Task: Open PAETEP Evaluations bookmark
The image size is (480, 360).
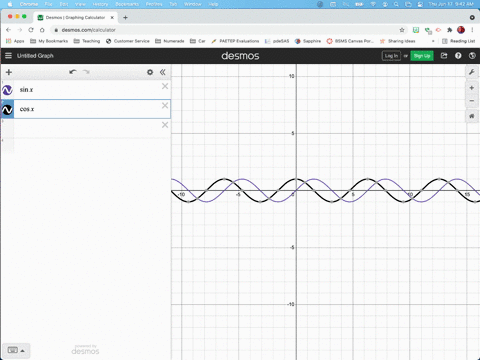Action: [235, 41]
